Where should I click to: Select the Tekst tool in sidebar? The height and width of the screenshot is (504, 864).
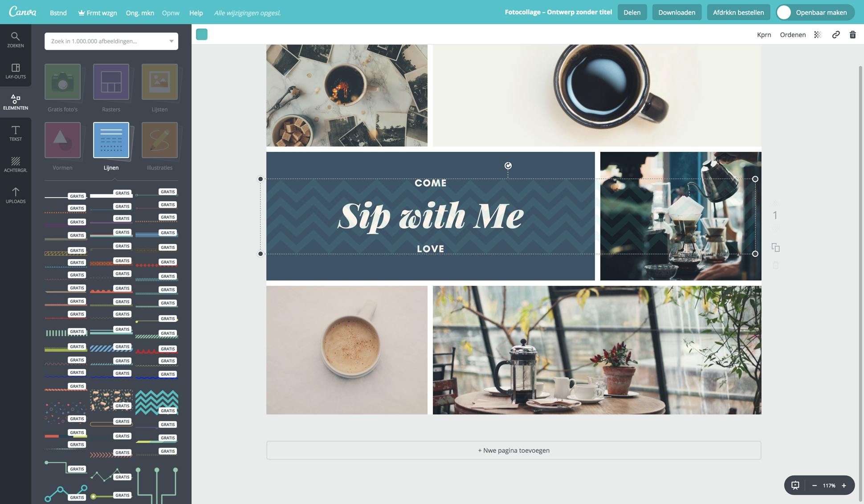[15, 133]
